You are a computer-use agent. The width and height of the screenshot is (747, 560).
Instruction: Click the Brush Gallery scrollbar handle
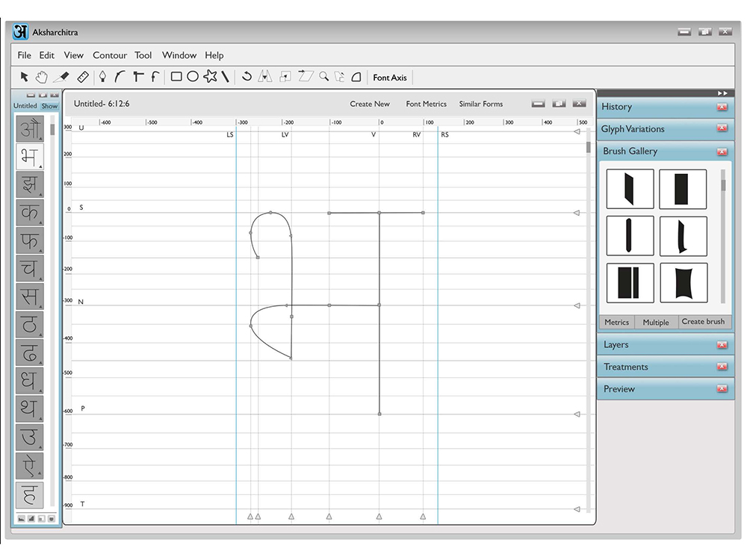(x=723, y=184)
